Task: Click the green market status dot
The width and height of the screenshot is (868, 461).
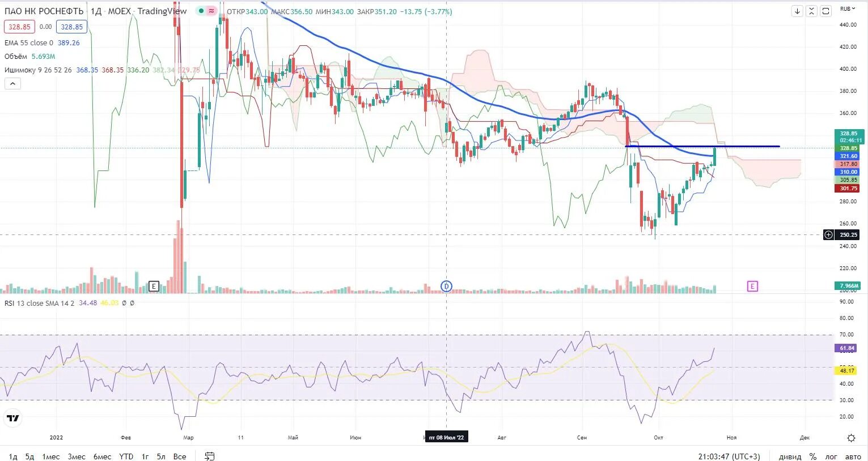Action: click(201, 11)
